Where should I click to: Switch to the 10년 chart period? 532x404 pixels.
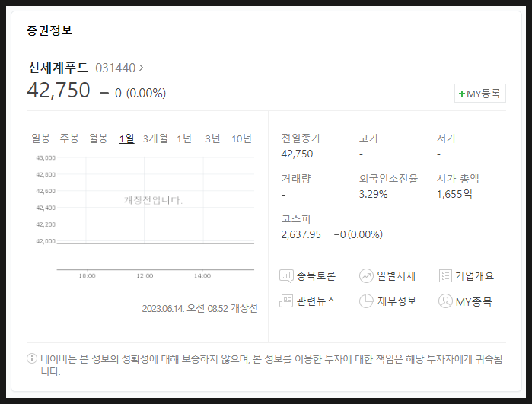241,138
